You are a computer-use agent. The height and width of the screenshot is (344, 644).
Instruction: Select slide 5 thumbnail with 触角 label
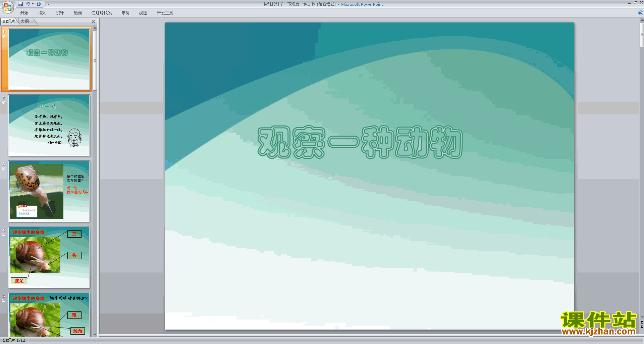point(49,315)
